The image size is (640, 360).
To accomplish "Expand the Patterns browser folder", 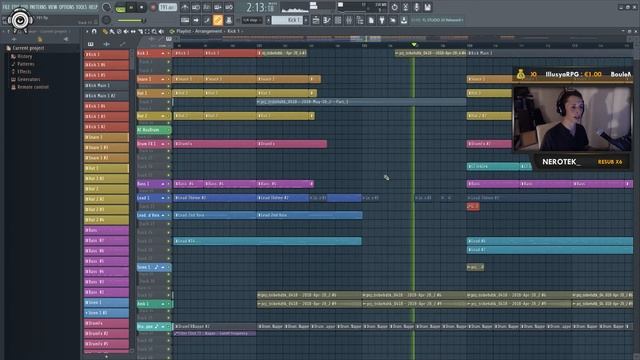I will pos(22,64).
